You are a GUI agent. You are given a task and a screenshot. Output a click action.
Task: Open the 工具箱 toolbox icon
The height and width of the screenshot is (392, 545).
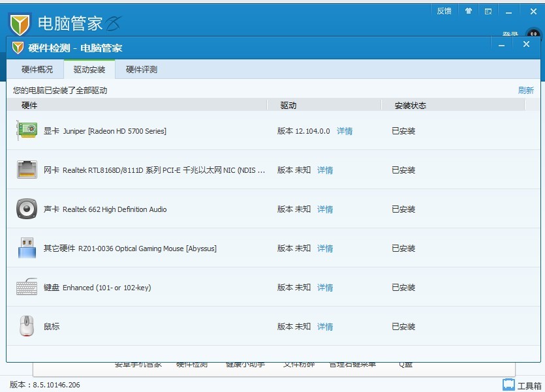click(508, 385)
